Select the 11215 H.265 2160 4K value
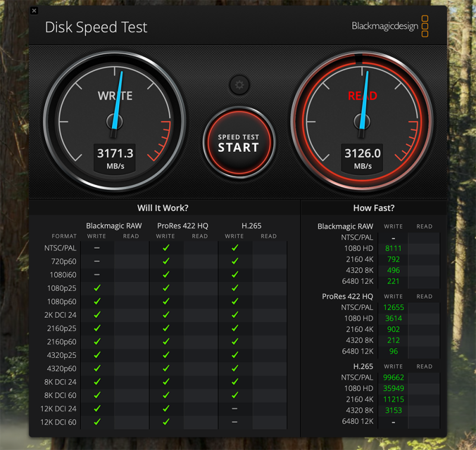 click(393, 399)
